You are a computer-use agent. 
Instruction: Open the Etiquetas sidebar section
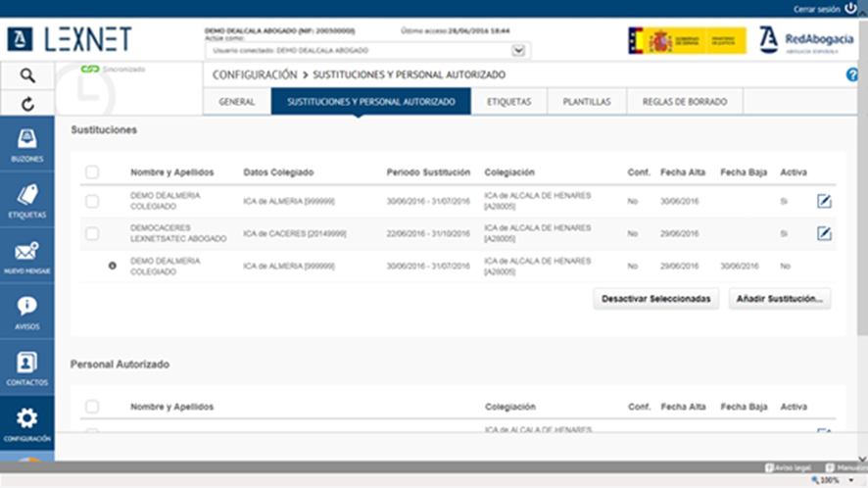click(x=27, y=200)
